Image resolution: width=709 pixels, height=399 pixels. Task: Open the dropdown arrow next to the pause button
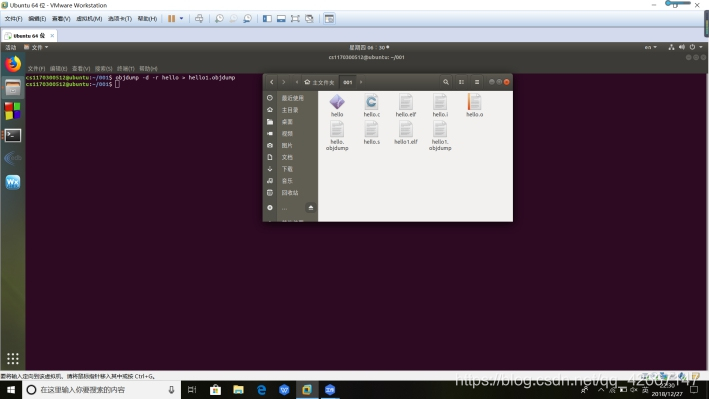tap(181, 19)
